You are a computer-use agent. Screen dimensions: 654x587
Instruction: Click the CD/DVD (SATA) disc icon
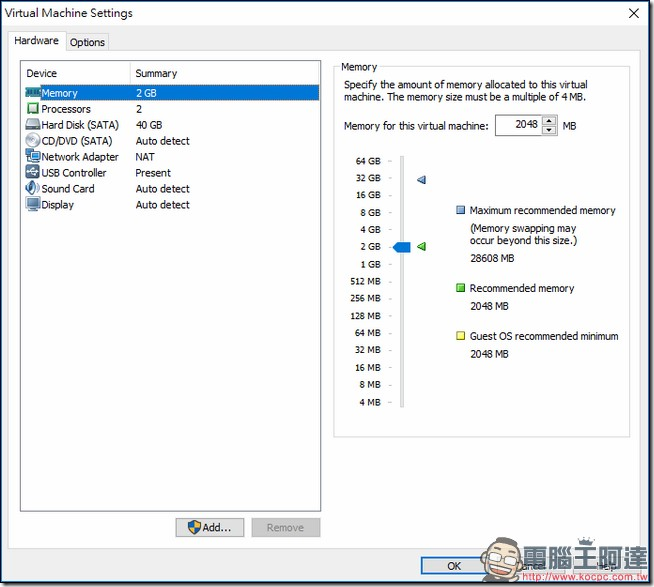coord(33,141)
